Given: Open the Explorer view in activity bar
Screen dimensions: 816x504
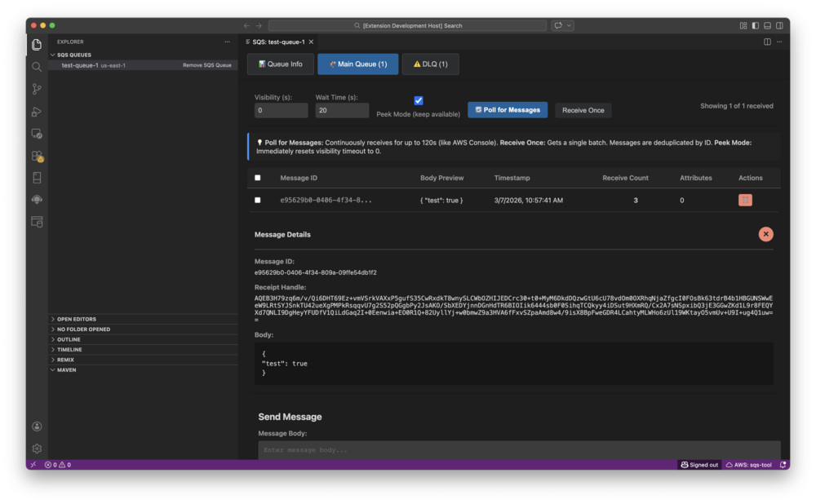Looking at the screenshot, I should (37, 45).
